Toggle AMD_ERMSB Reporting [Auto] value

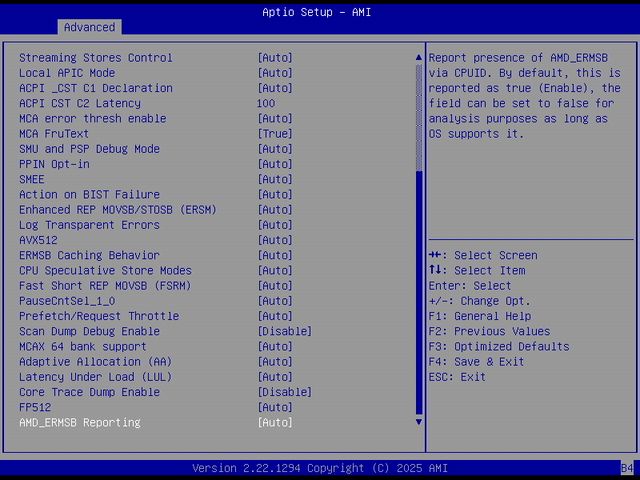tap(275, 422)
